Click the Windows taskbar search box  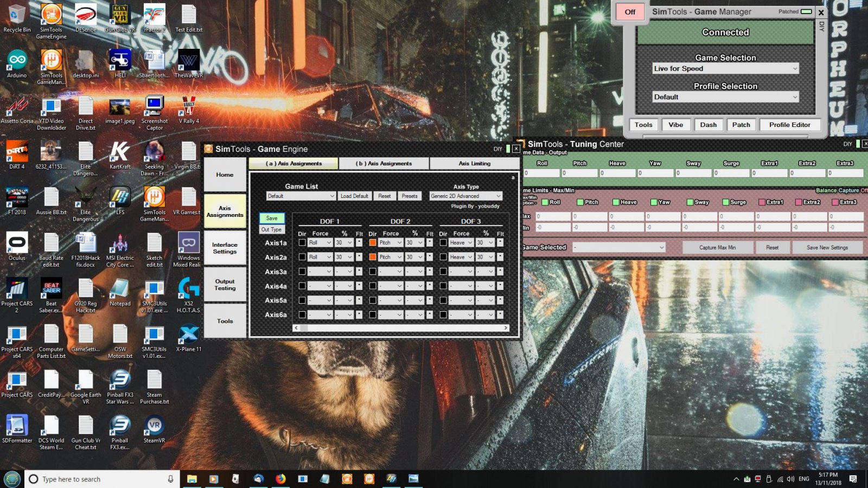pyautogui.click(x=102, y=479)
